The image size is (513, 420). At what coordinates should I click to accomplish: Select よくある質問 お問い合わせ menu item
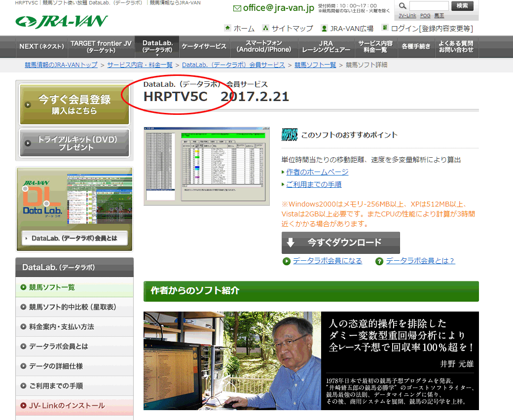pos(456,46)
